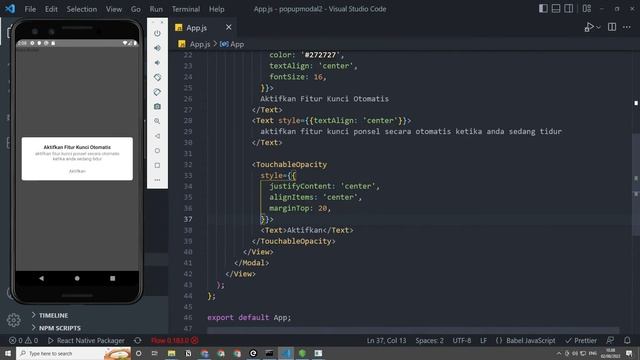Click React Native Packager status item
The image size is (640, 360).
point(86,340)
